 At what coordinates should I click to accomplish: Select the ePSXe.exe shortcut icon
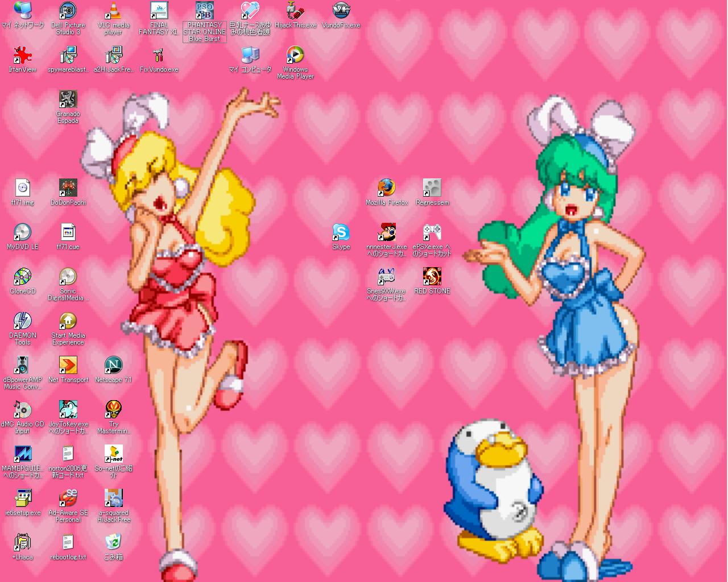click(x=432, y=232)
